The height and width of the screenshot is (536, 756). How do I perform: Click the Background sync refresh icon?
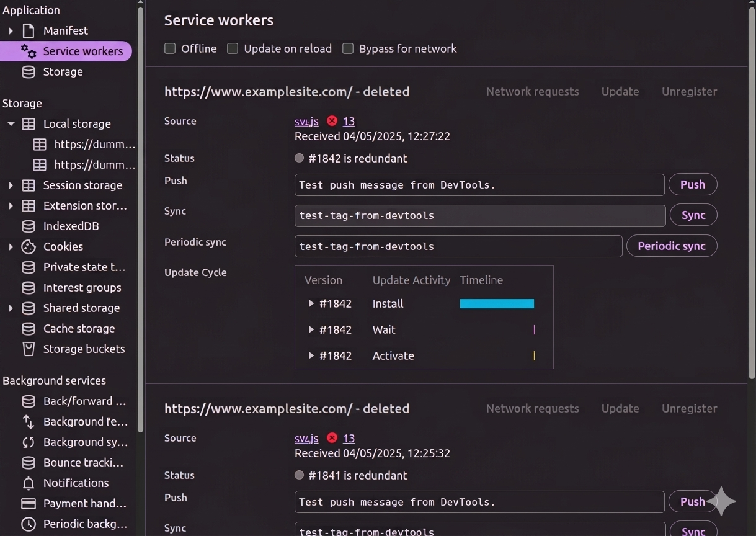[x=29, y=442]
